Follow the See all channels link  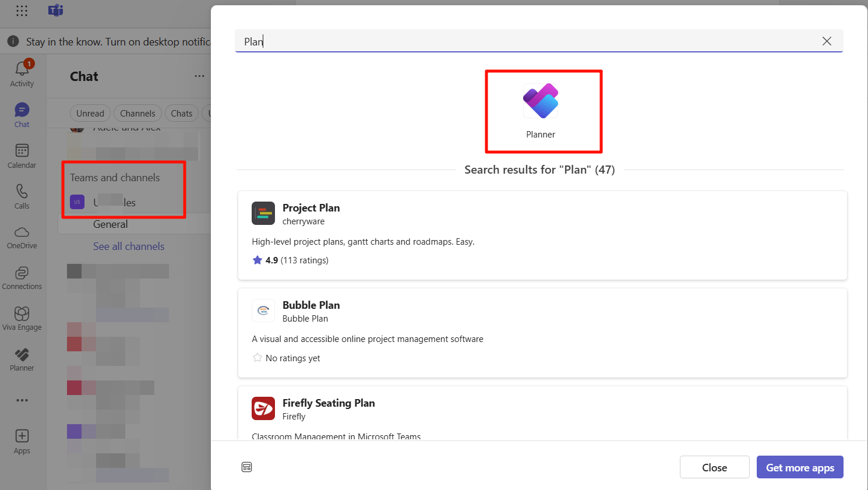coord(129,246)
